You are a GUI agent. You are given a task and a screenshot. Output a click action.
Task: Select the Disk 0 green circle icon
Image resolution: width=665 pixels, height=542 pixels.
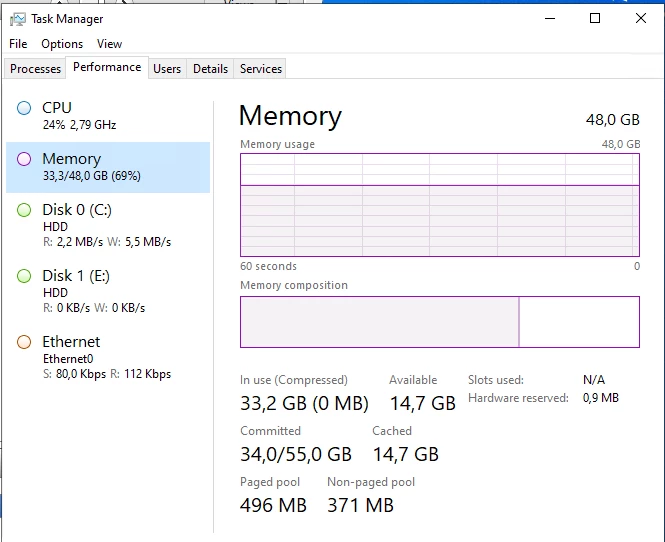coord(24,210)
